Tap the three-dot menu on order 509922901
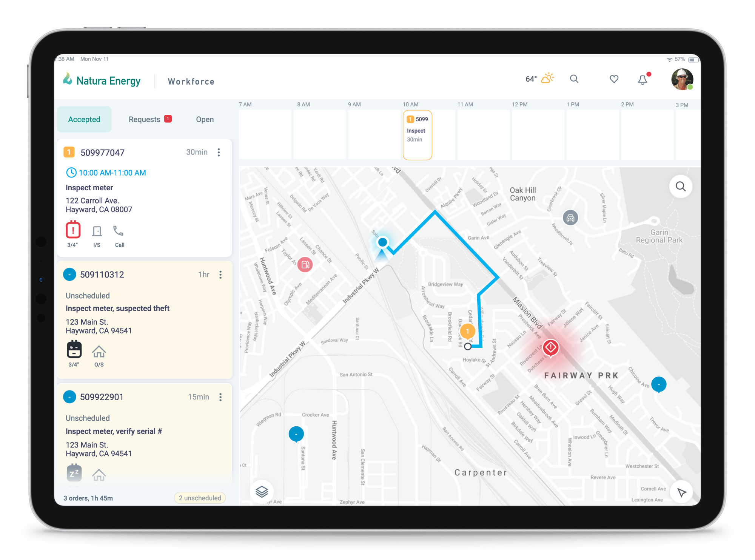The height and width of the screenshot is (560, 755). click(220, 397)
